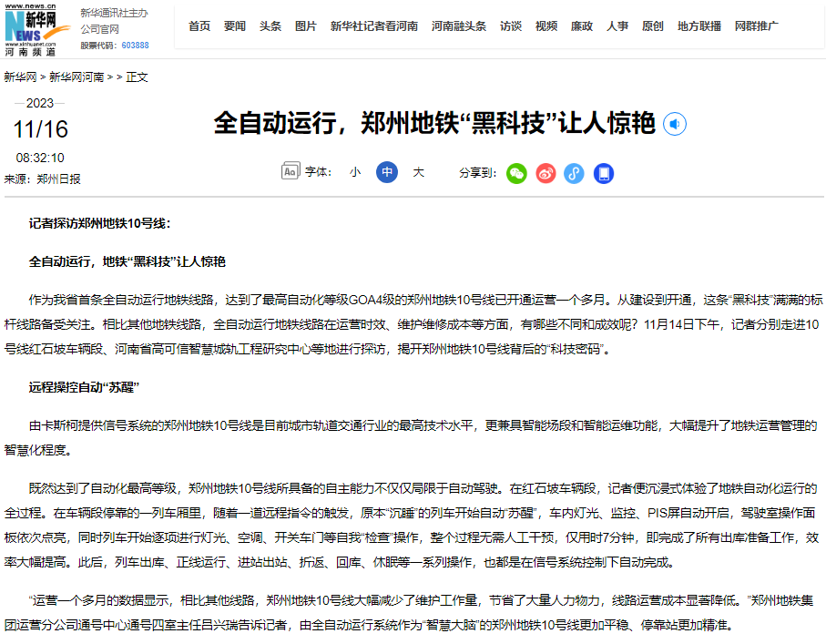The height and width of the screenshot is (644, 826).
Task: Open 网群推广 menu item
Action: pyautogui.click(x=757, y=26)
